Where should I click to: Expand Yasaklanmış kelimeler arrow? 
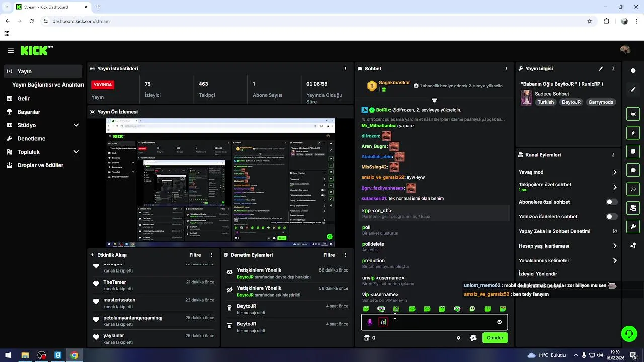tap(614, 261)
